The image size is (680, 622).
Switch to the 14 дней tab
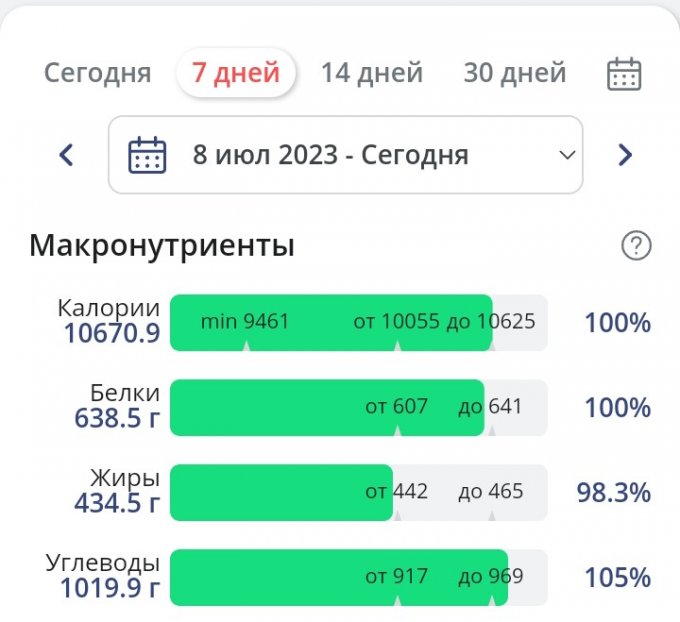372,73
